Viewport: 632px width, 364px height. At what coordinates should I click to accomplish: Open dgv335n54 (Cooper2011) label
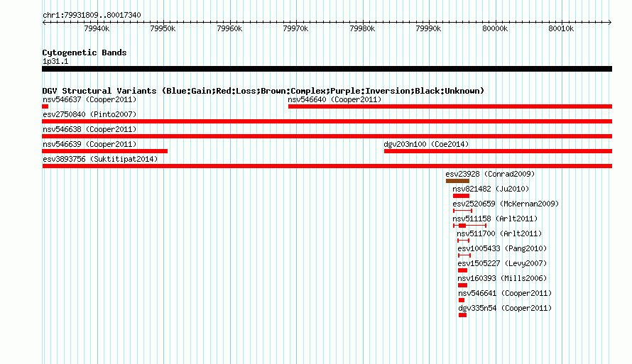point(505,308)
